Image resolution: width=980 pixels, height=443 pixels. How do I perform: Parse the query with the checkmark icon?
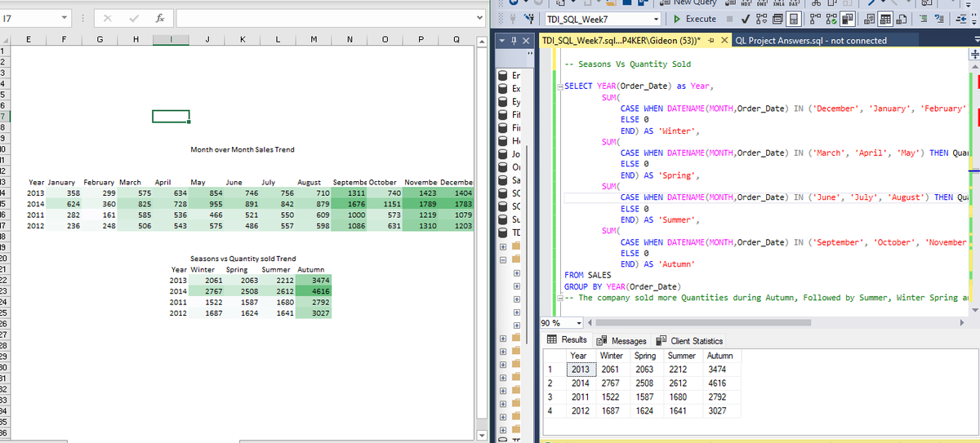[x=746, y=19]
